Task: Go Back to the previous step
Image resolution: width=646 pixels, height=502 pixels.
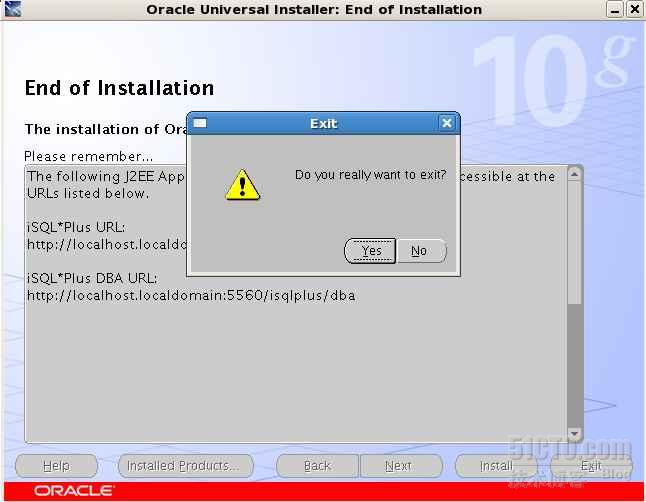Action: pos(317,466)
